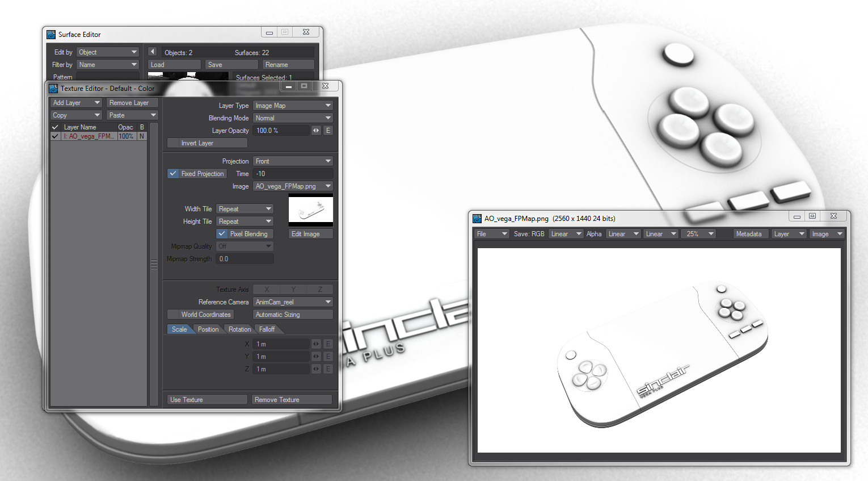Image resolution: width=868 pixels, height=481 pixels.
Task: Open the Add Layer dropdown
Action: point(76,103)
